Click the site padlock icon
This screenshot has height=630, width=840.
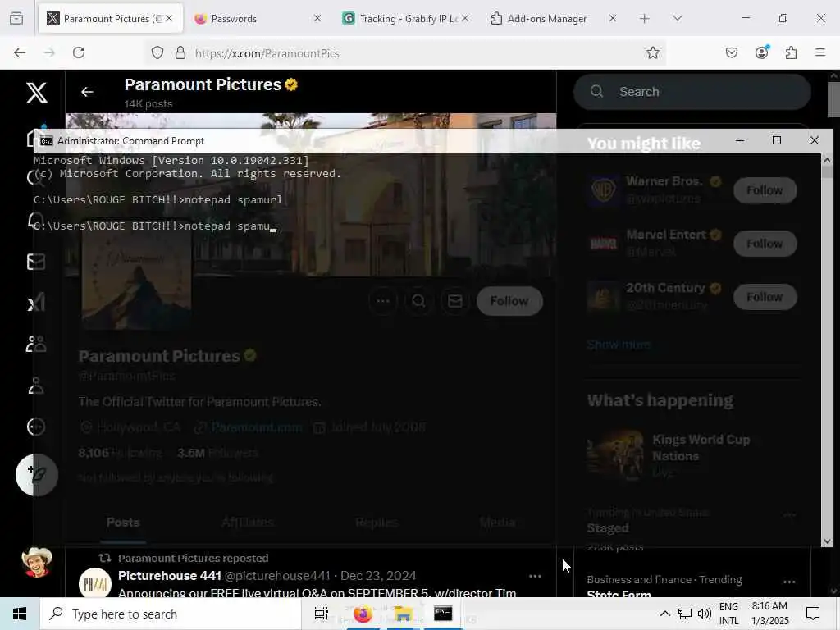tap(180, 52)
